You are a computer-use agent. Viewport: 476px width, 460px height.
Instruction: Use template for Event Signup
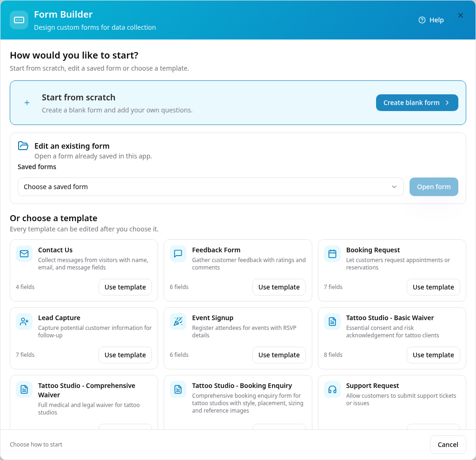(x=279, y=355)
